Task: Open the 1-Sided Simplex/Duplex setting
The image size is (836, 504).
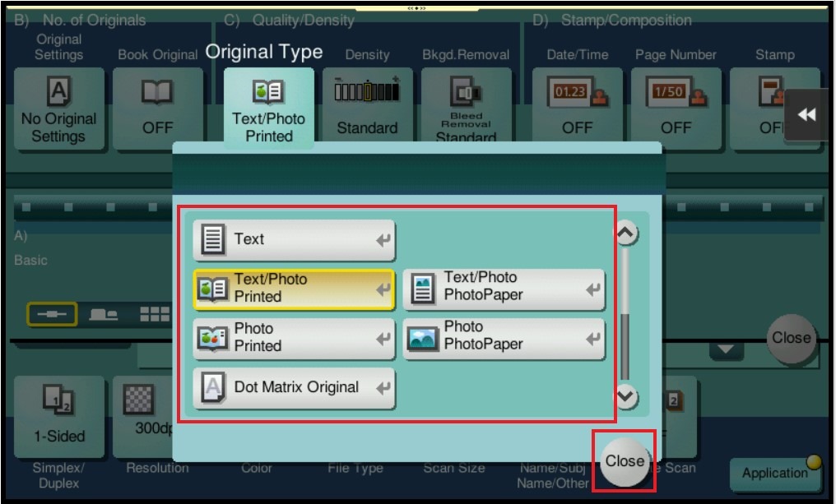Action: click(x=58, y=417)
